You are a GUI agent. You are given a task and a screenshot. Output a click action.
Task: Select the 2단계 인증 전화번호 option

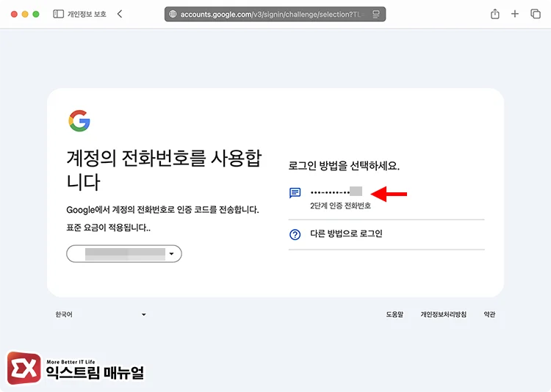click(x=386, y=199)
